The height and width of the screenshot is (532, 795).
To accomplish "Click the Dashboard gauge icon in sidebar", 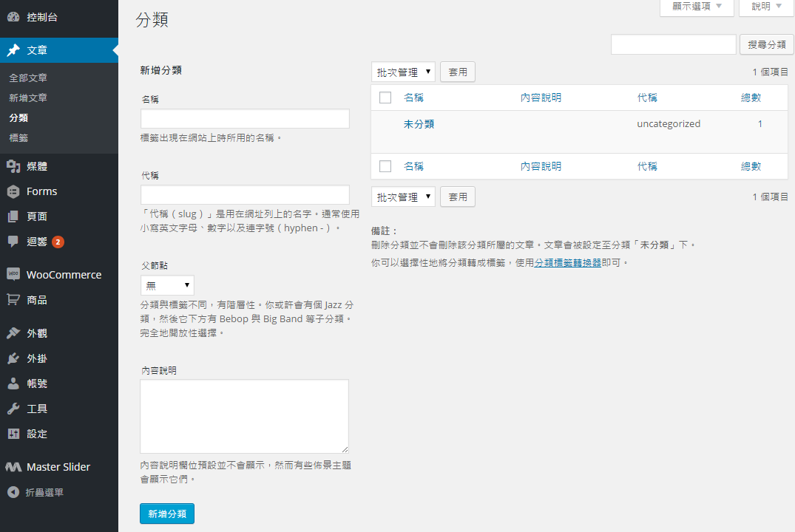I will click(x=13, y=16).
